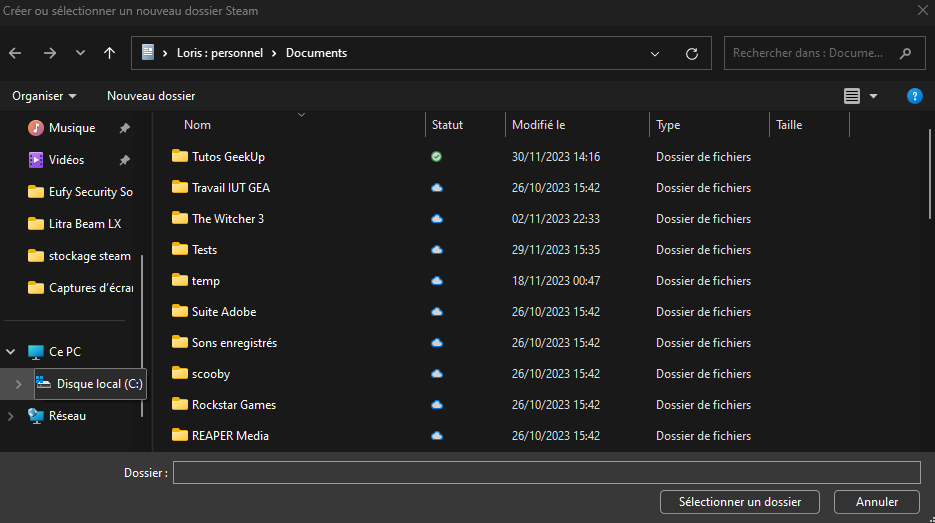Select the Rockstar Games folder
Screen dimensions: 935x523
tap(234, 405)
